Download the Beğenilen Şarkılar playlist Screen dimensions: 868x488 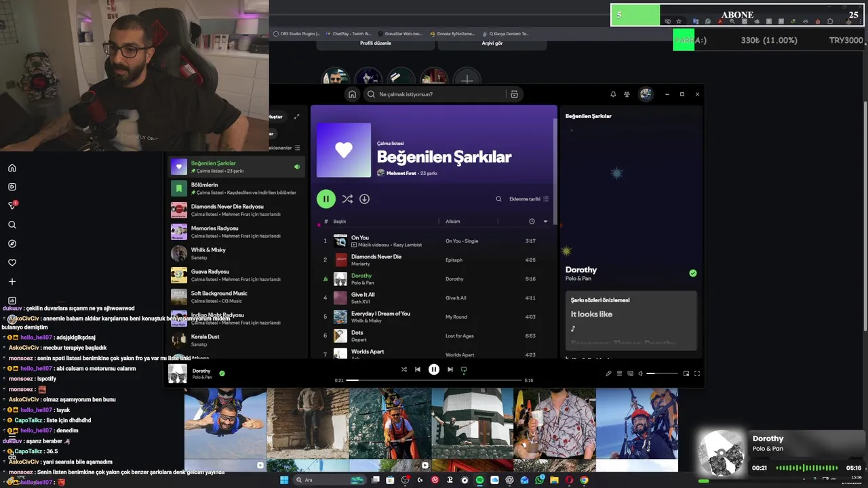364,199
